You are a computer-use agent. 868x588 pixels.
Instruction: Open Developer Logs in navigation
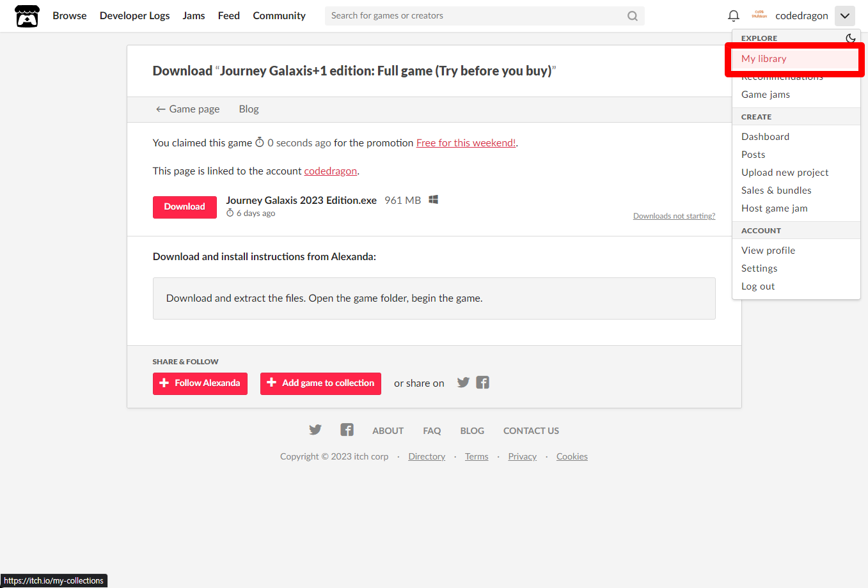(135, 16)
